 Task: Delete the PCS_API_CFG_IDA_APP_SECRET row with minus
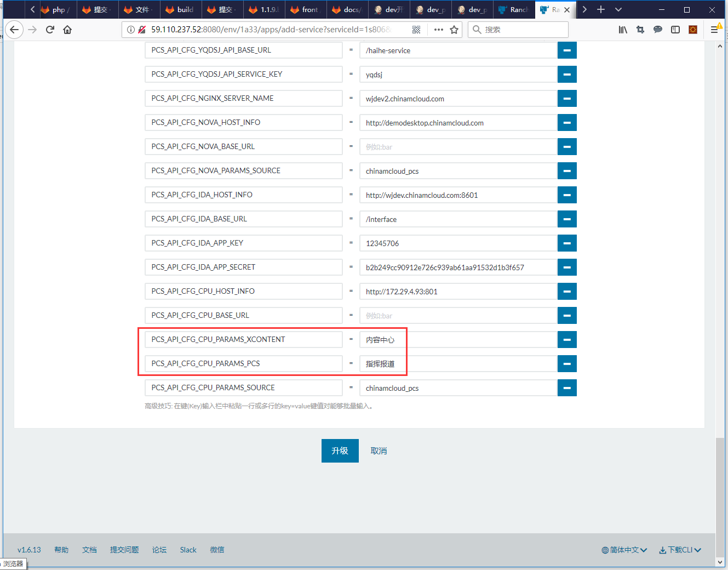point(567,267)
